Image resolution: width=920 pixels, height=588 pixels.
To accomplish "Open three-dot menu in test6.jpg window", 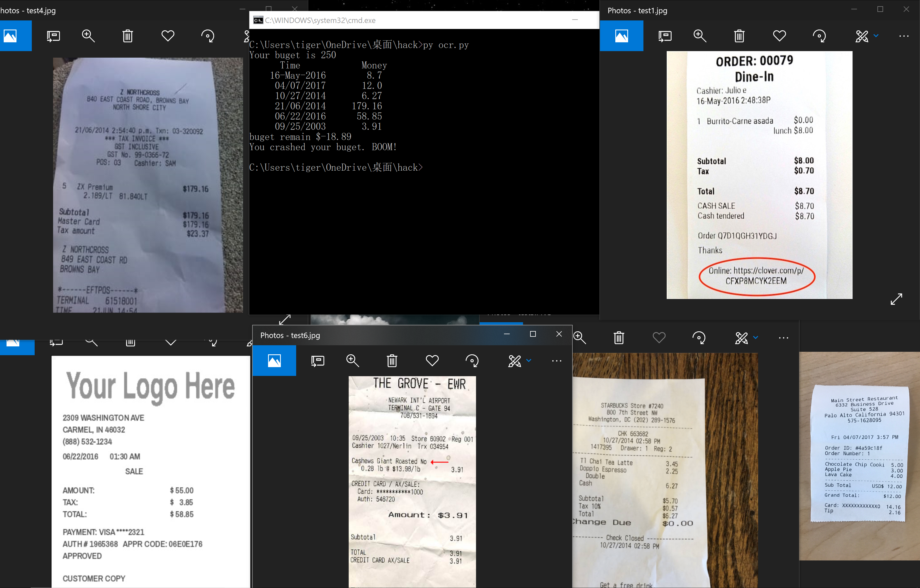I will [x=557, y=361].
